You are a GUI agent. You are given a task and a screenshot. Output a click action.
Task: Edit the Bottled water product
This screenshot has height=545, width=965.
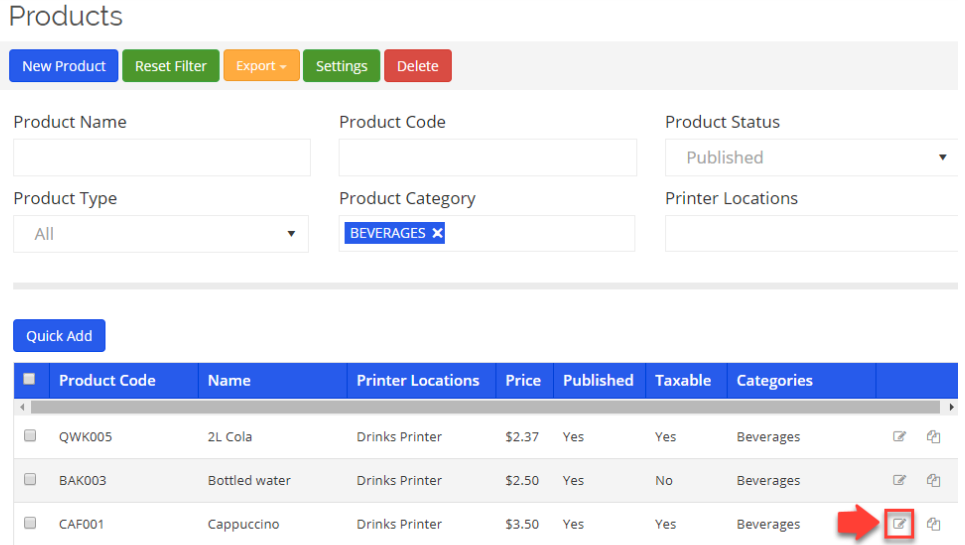[899, 481]
